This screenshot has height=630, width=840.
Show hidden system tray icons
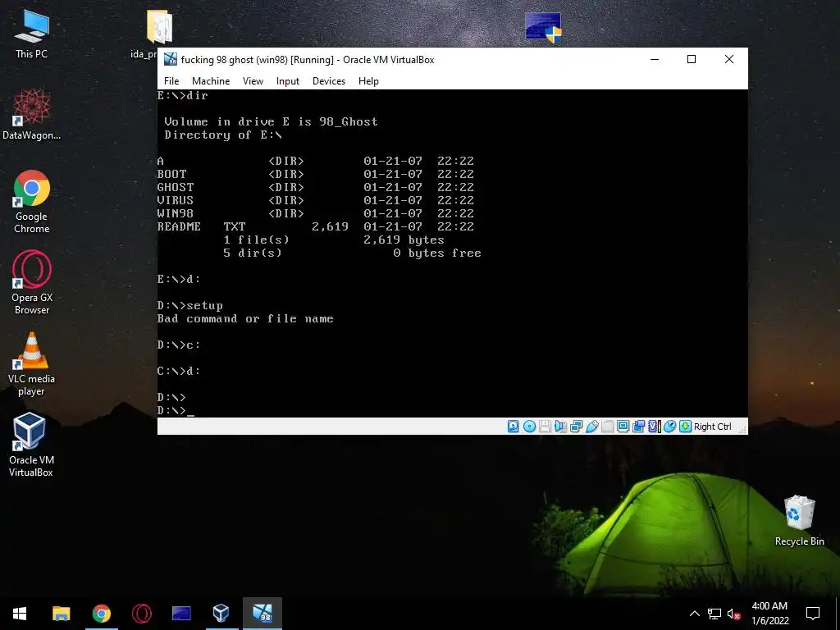(694, 614)
